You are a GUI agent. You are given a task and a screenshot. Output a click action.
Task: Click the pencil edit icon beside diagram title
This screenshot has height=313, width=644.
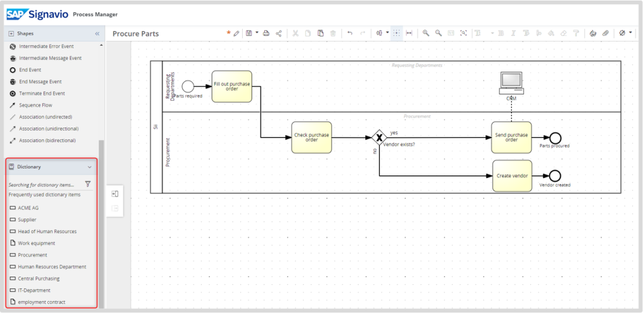[236, 34]
